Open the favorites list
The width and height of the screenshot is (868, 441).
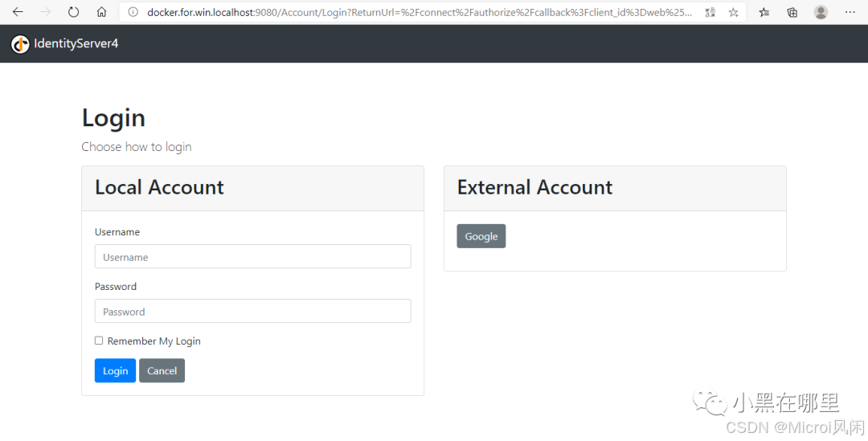coord(764,12)
